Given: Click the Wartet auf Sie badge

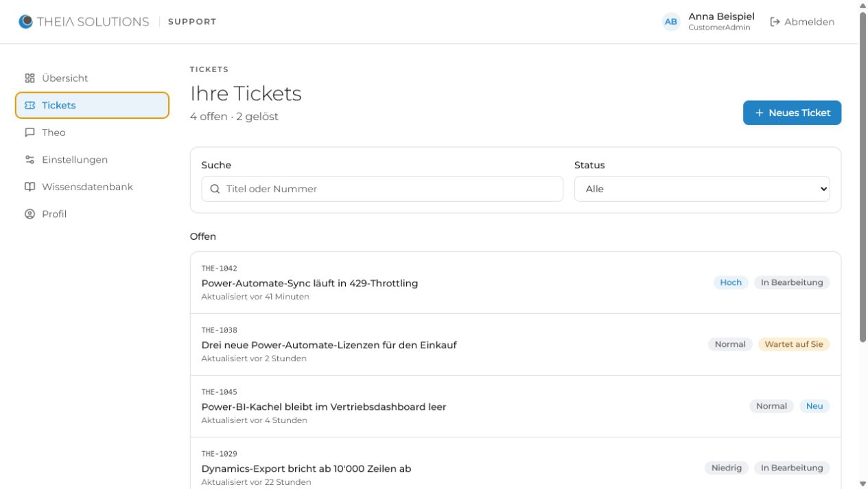Looking at the screenshot, I should pos(794,344).
